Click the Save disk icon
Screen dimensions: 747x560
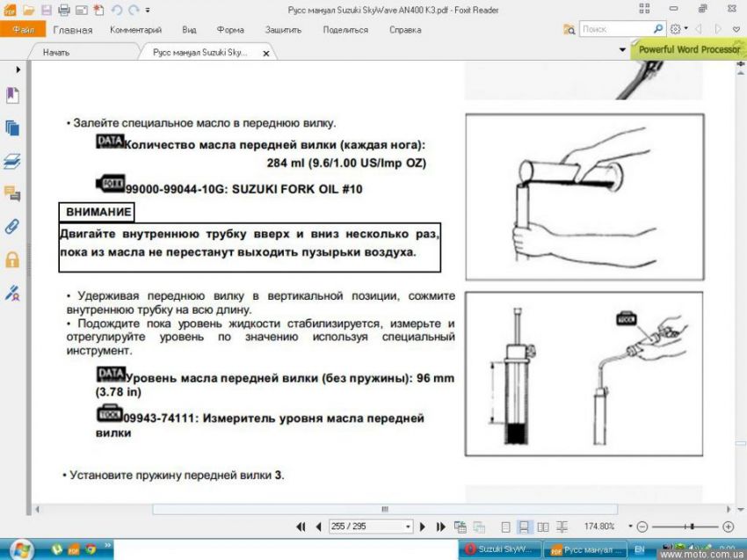coord(47,10)
